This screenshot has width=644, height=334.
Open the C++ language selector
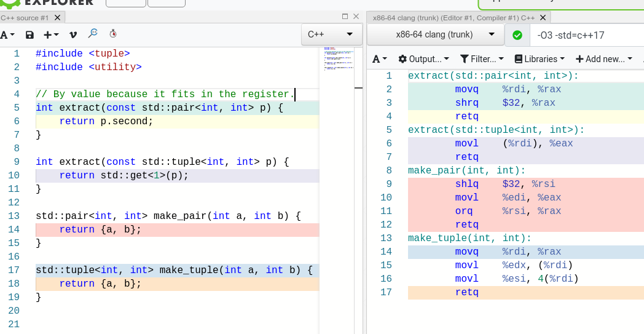tap(331, 34)
